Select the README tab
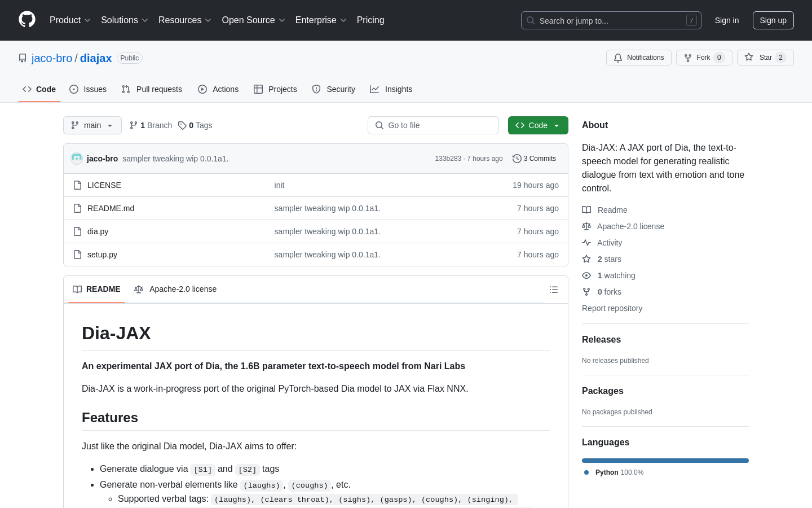This screenshot has height=508, width=812. tap(96, 289)
